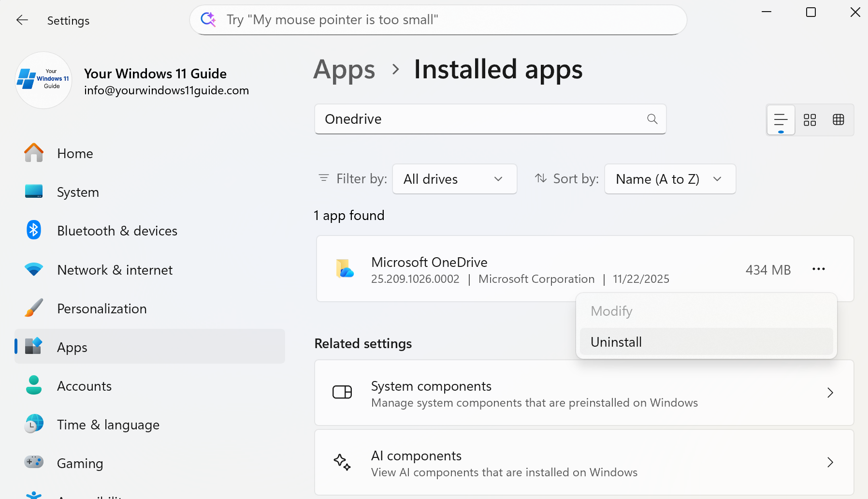Switch apps list to table view
Viewport: 868px width, 499px height.
click(838, 120)
